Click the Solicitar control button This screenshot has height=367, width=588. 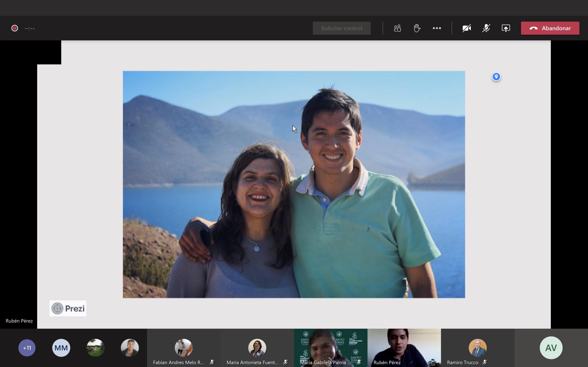(x=341, y=28)
